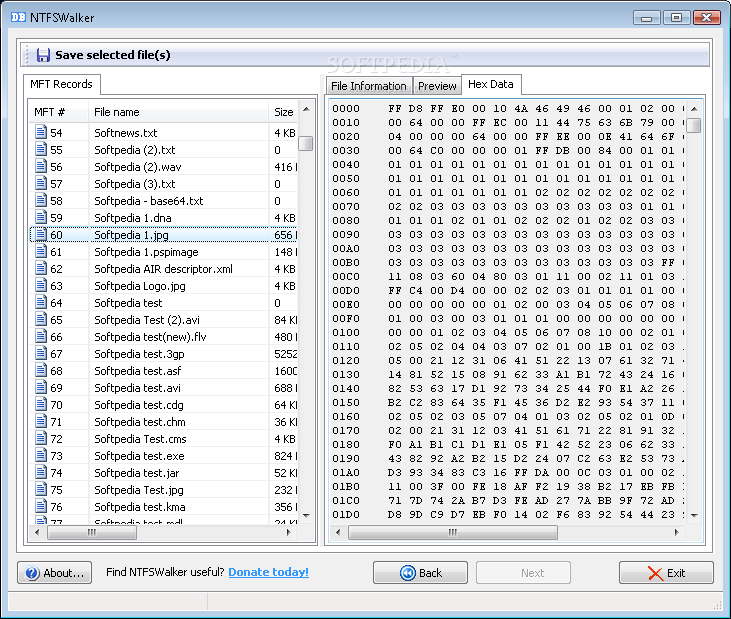Click the file icon of Softpedia test.kma
The width and height of the screenshot is (731, 619).
(41, 506)
